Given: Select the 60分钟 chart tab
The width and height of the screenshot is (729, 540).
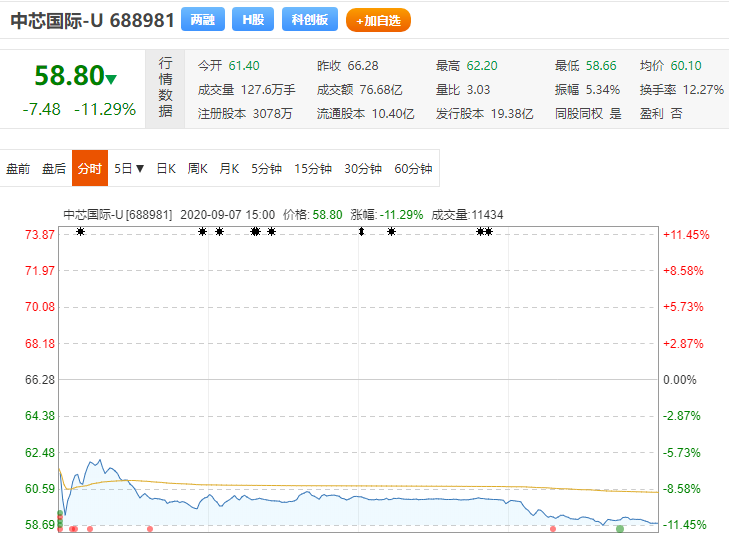Looking at the screenshot, I should [413, 168].
